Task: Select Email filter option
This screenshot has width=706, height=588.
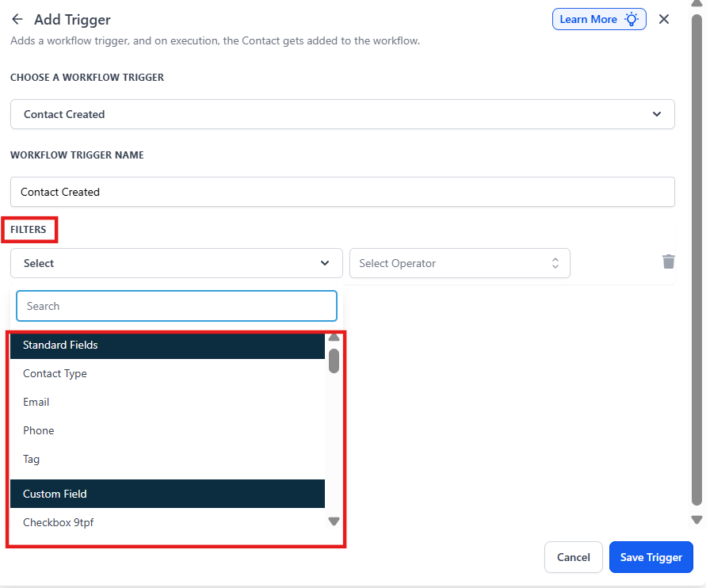Action: tap(36, 402)
